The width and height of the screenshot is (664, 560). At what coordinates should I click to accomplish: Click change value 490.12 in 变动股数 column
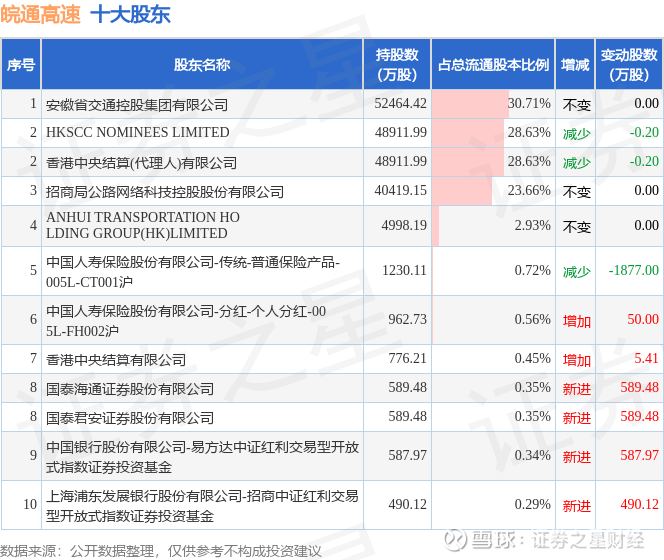pyautogui.click(x=639, y=505)
